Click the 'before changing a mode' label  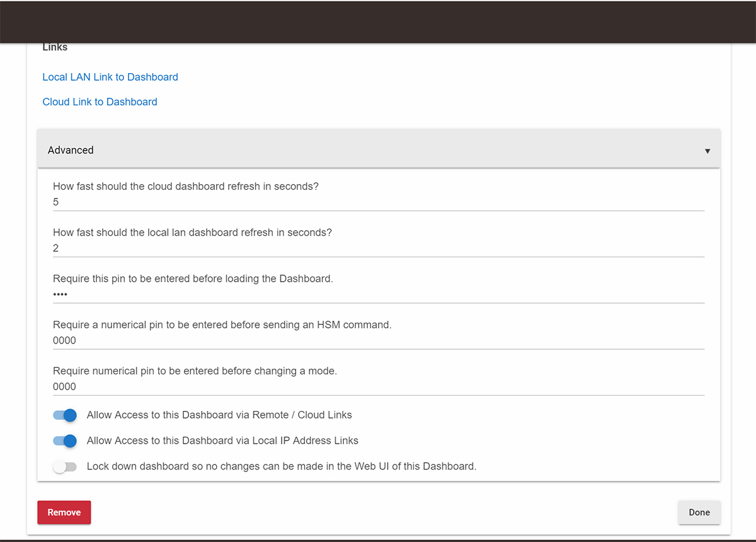195,371
